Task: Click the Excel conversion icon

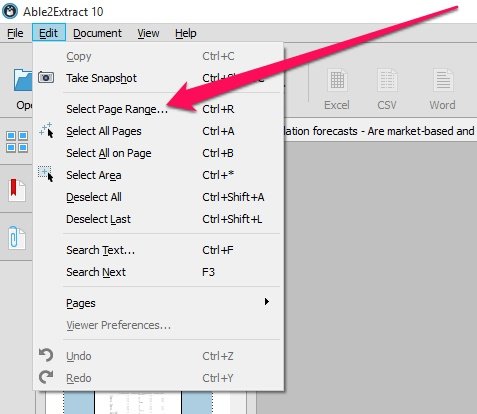Action: click(337, 80)
